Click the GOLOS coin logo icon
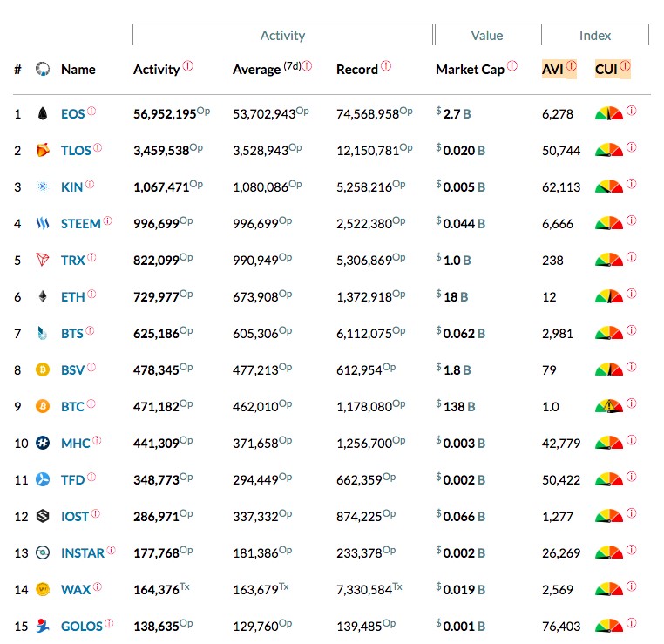664x644 pixels. click(x=43, y=626)
